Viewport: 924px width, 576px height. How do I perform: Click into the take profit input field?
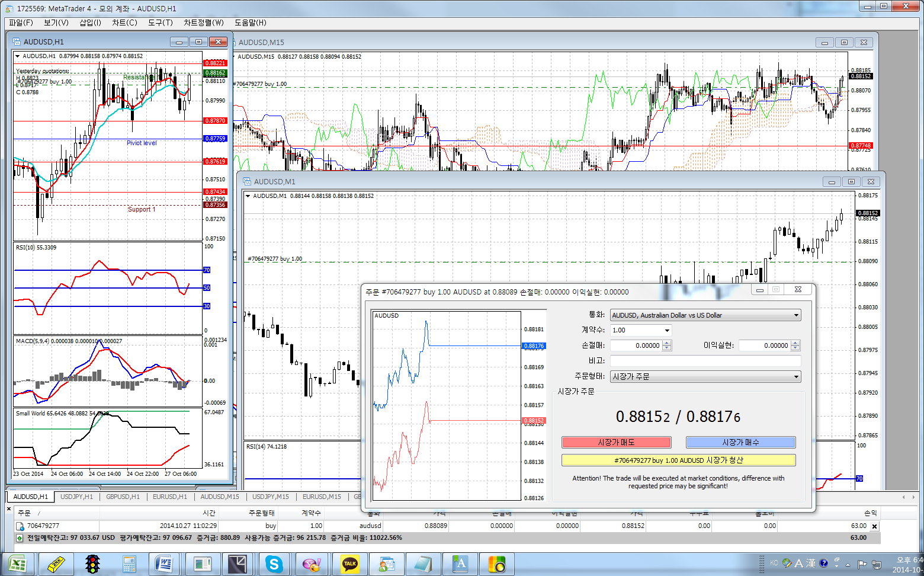pyautogui.click(x=765, y=345)
